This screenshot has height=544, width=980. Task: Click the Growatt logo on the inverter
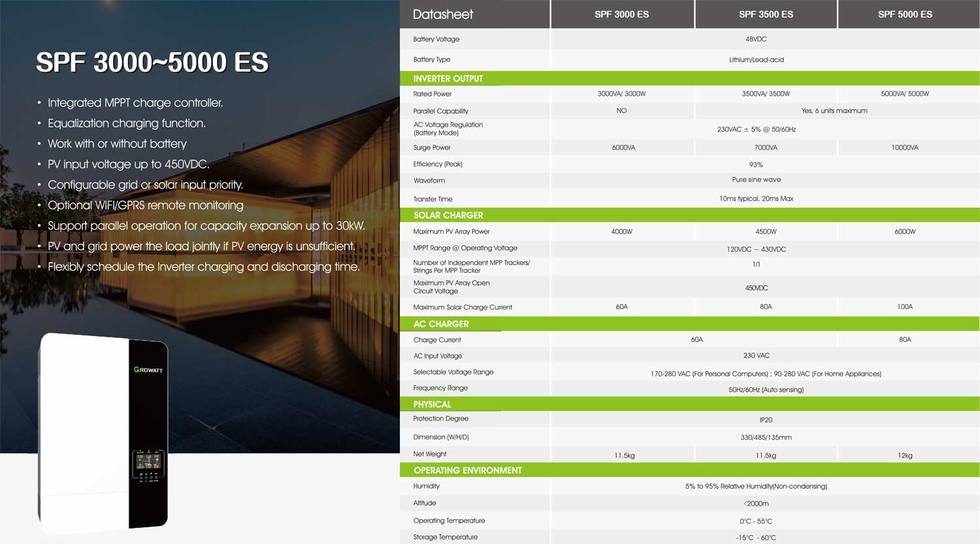pos(148,370)
